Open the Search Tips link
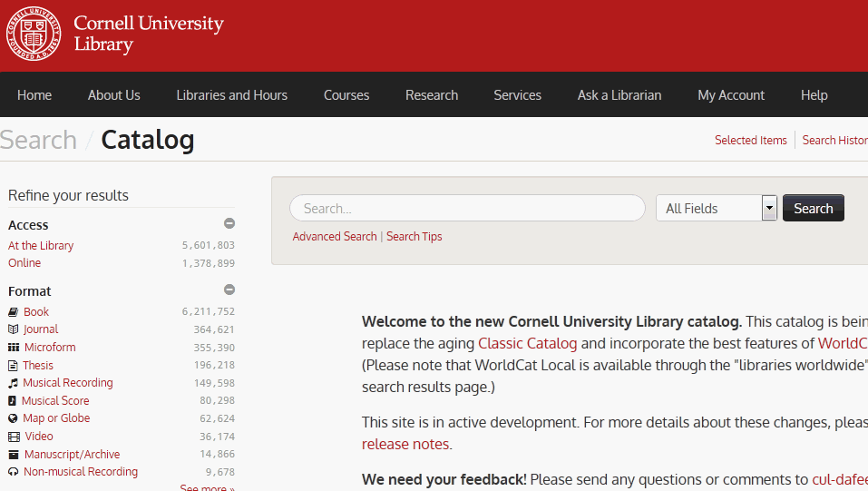 (414, 237)
